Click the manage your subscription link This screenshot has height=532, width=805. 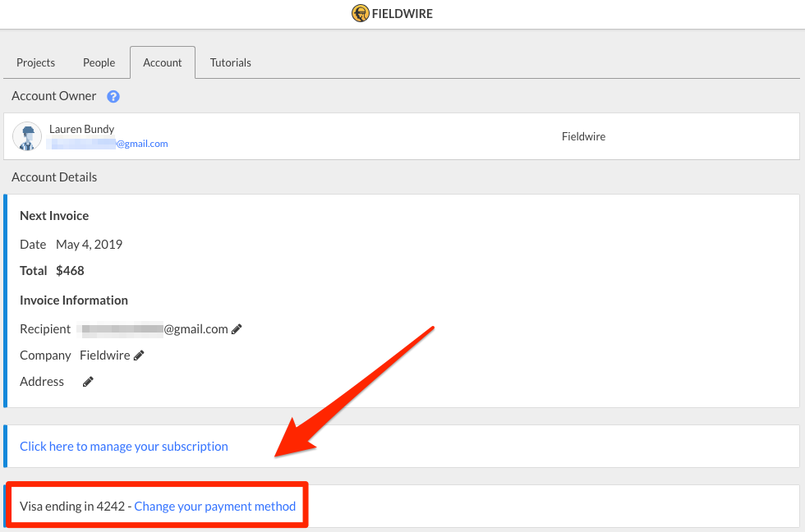pyautogui.click(x=124, y=447)
